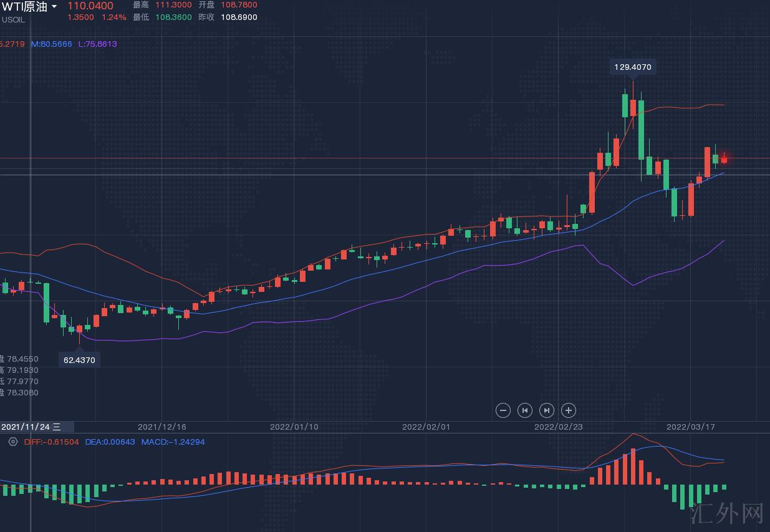Select the 129.4070 high price label
Viewport: 770px width, 532px height.
(x=633, y=67)
